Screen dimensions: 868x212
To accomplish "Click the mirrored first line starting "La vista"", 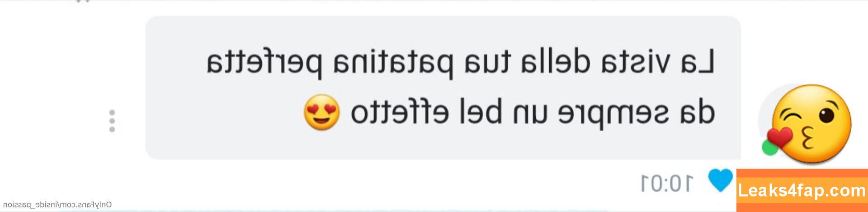I will click(x=460, y=63).
